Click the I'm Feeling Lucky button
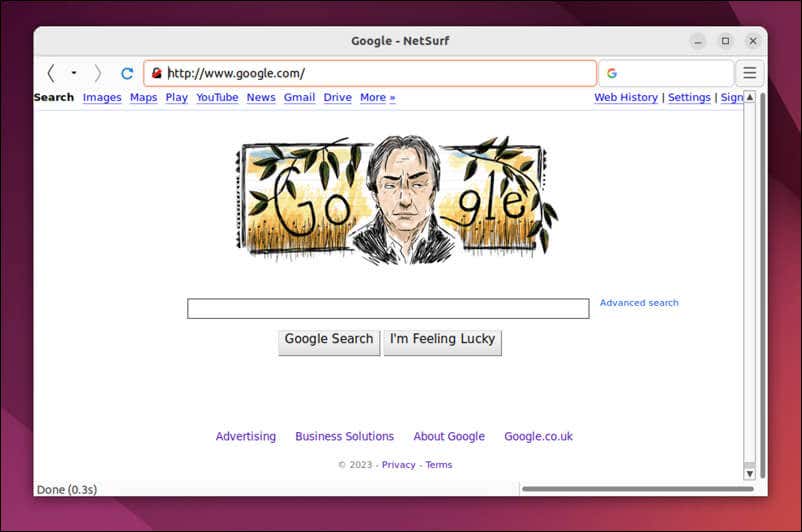Viewport: 802px width, 532px height. pyautogui.click(x=442, y=342)
